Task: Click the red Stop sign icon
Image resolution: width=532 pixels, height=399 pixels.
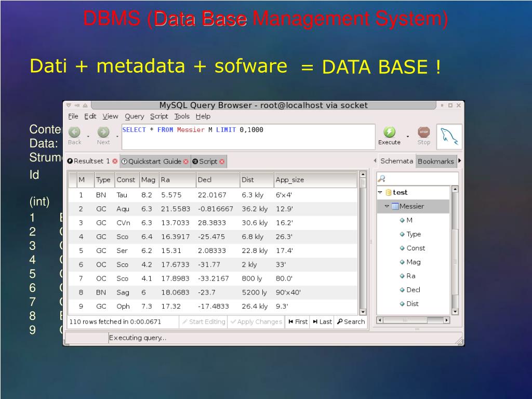Action: [424, 132]
